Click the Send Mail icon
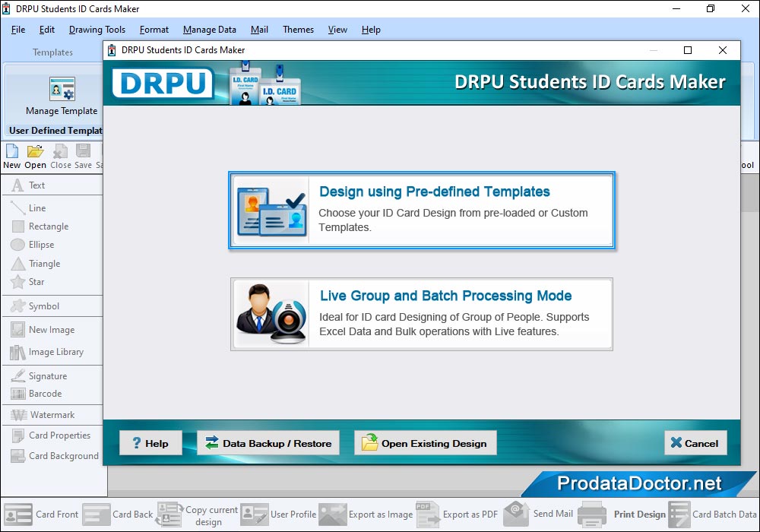 point(516,514)
